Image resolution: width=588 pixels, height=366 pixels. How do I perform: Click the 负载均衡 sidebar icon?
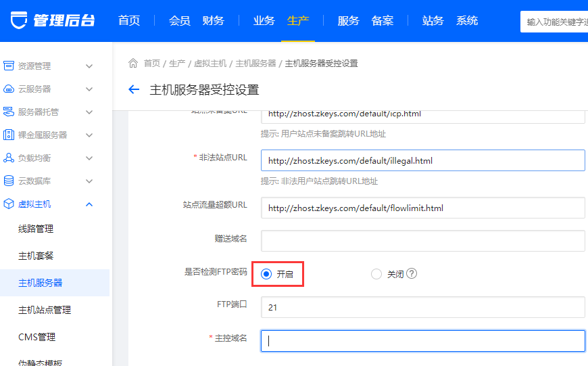[9, 158]
